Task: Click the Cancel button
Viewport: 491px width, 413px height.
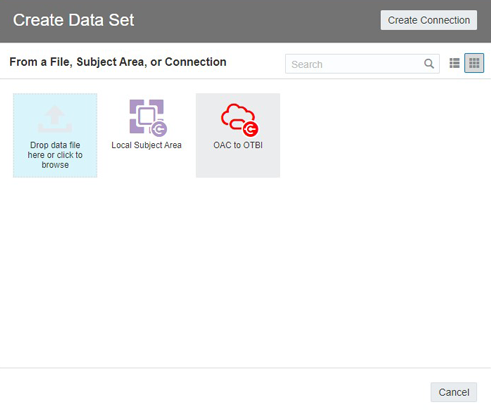Action: [454, 392]
